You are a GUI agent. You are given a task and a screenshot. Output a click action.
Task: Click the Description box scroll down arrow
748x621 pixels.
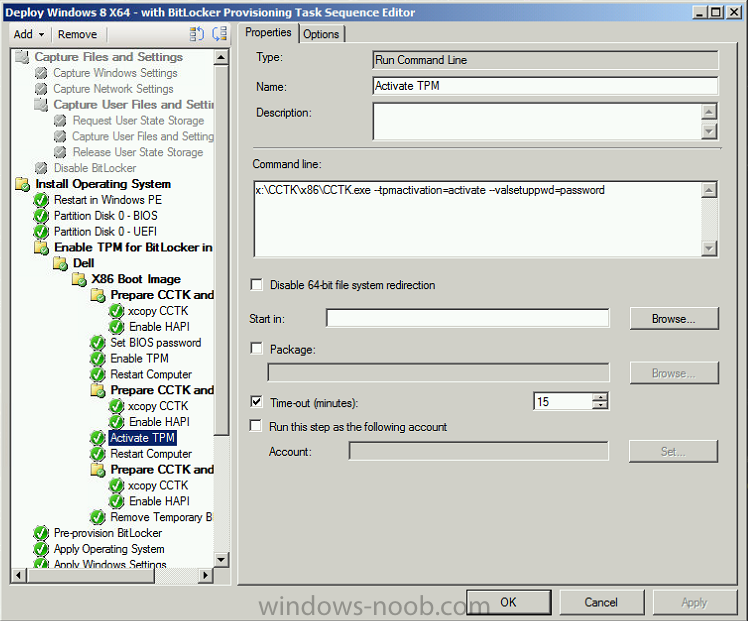709,131
